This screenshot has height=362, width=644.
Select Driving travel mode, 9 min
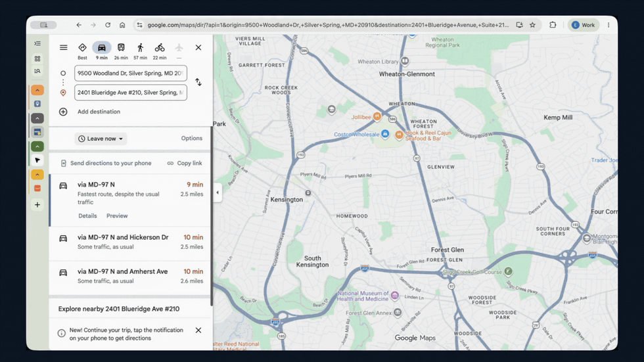point(101,51)
